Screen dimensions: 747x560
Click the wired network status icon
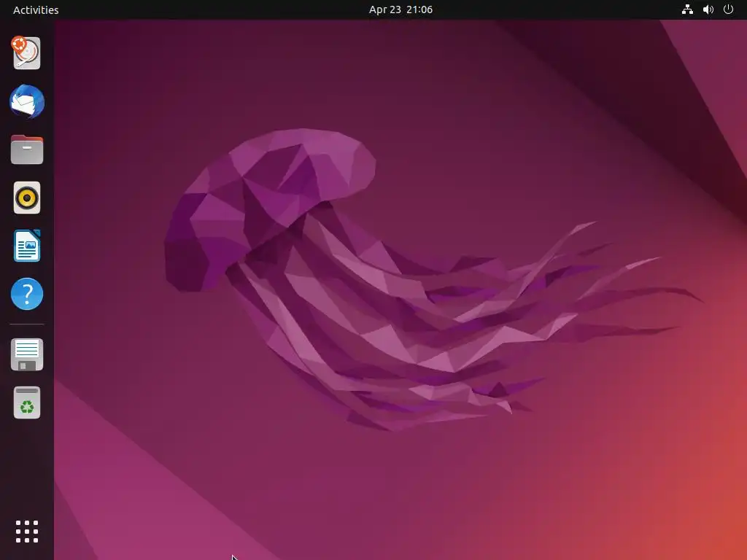687,9
